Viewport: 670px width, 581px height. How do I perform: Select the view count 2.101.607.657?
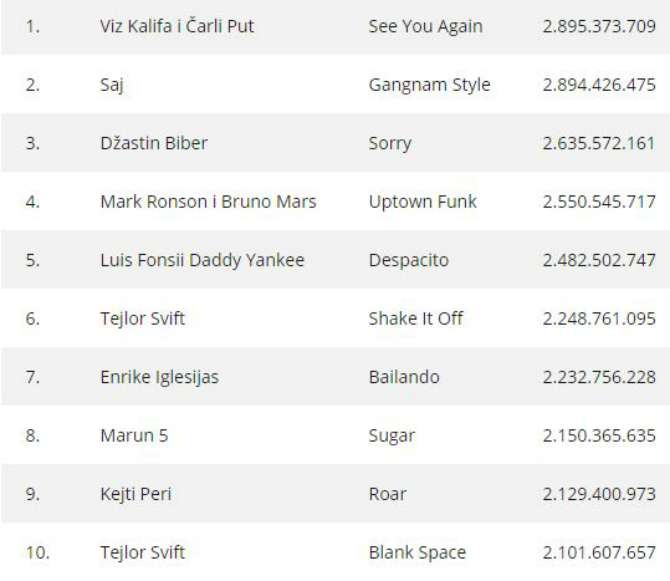click(x=599, y=553)
